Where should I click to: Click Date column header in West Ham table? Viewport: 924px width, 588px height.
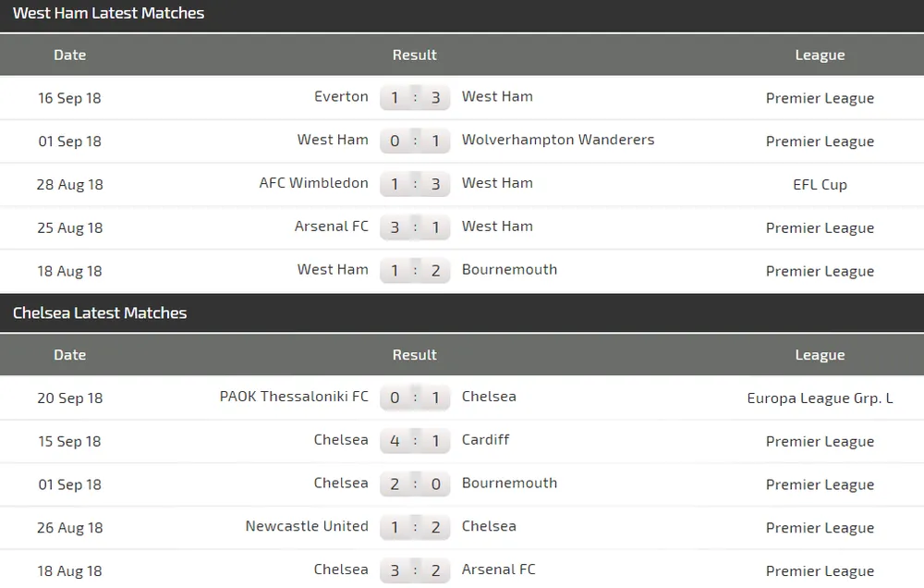(69, 55)
